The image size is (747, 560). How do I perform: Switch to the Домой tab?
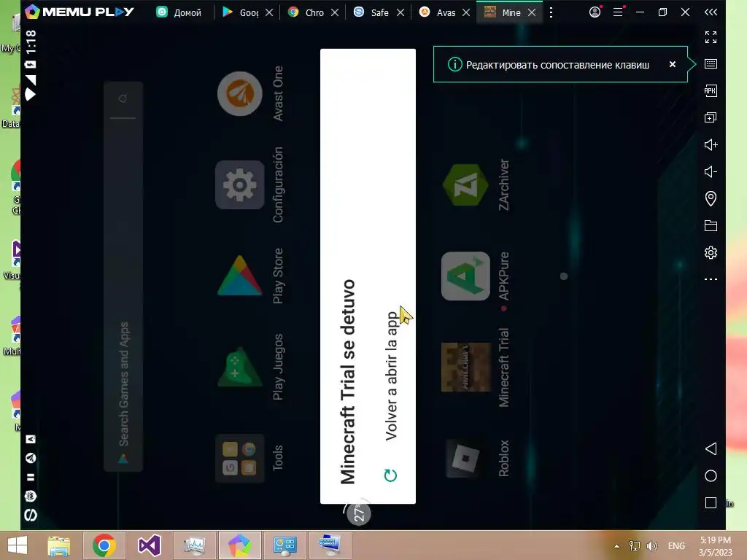pyautogui.click(x=179, y=12)
